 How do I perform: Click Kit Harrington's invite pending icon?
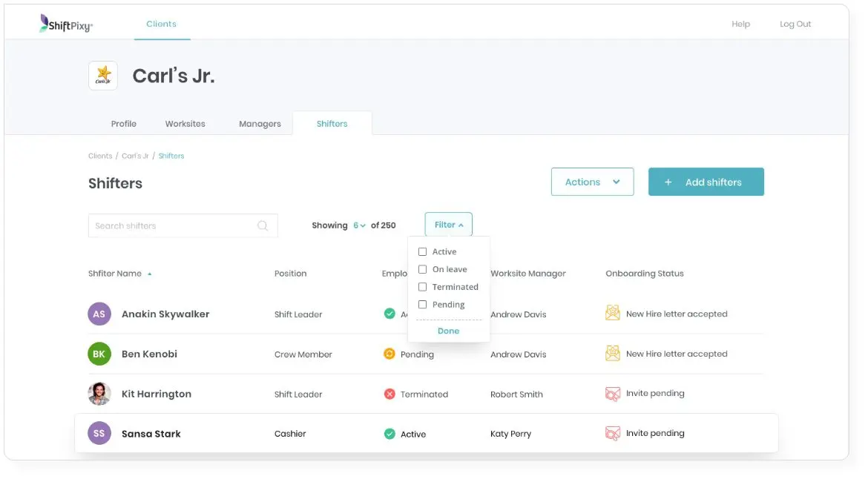613,393
